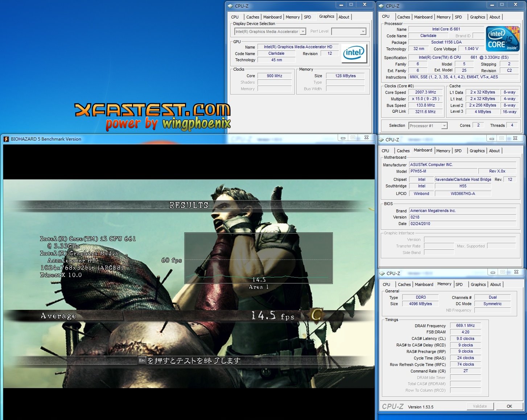Click the motherboard model P7H55-M field
Viewport: 527px width, 420px height.
443,171
